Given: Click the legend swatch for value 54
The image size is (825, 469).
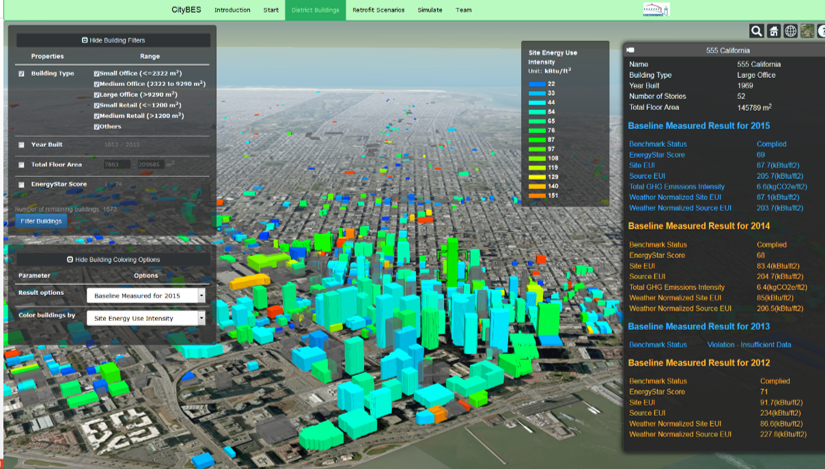Looking at the screenshot, I should 537,112.
